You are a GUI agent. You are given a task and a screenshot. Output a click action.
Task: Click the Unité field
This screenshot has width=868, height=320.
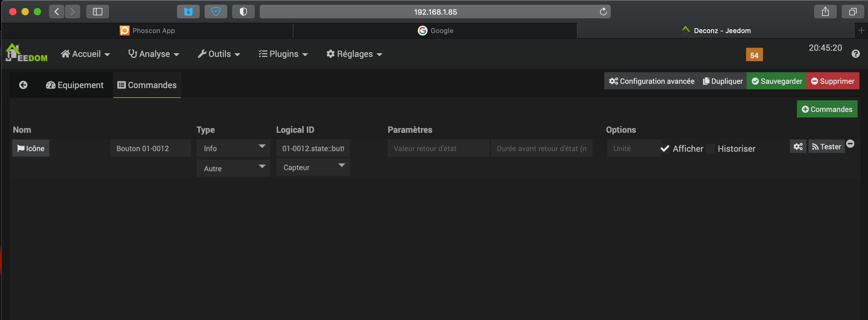[x=633, y=148]
